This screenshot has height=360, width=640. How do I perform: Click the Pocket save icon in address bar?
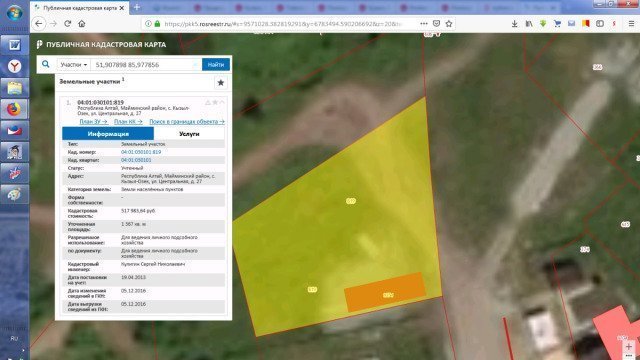pos(436,24)
